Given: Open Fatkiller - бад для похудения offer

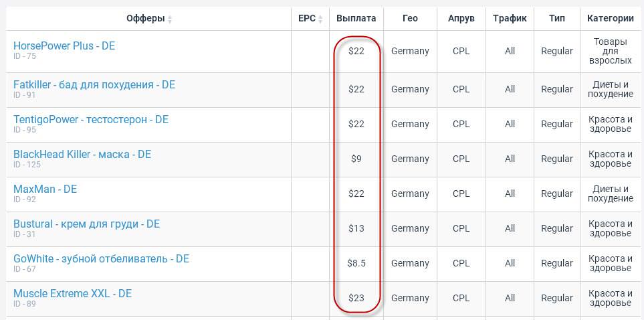Looking at the screenshot, I should coord(94,85).
